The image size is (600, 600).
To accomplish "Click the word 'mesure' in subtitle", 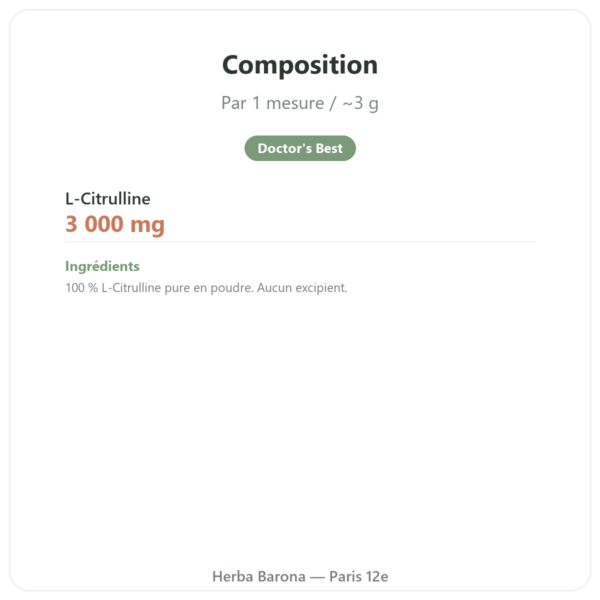I will click(295, 103).
